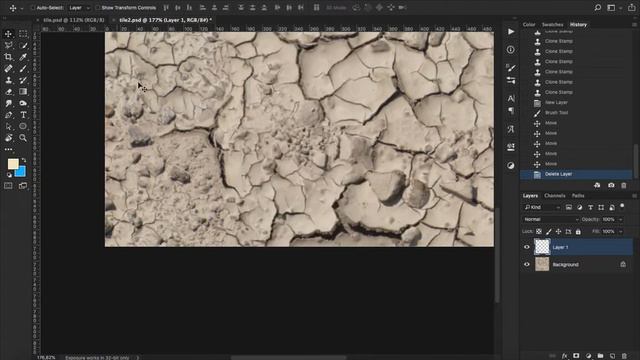Create a new group folder icon

pos(600,356)
